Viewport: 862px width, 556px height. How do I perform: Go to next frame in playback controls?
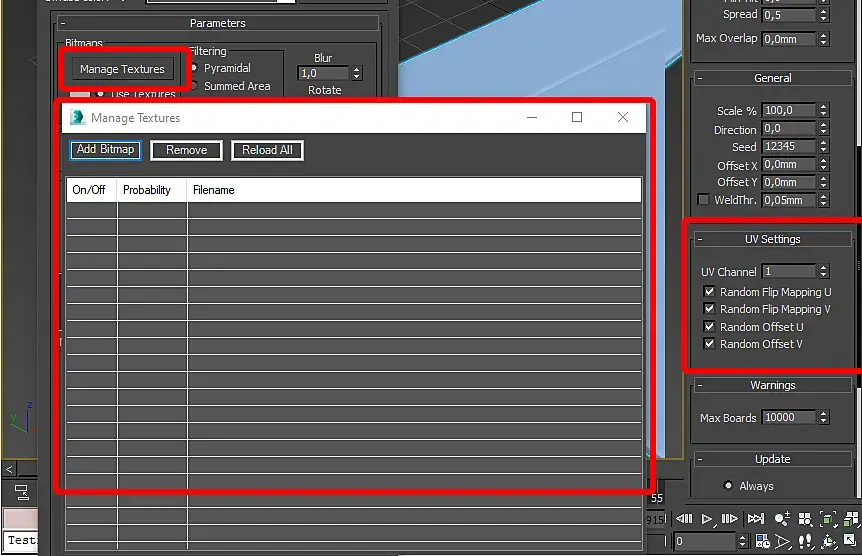point(730,519)
